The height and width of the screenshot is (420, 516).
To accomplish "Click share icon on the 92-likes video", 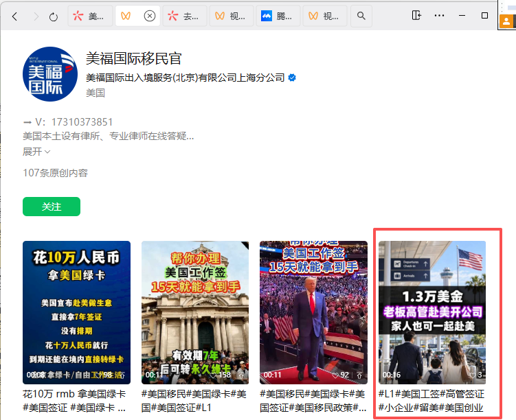I will [359, 375].
